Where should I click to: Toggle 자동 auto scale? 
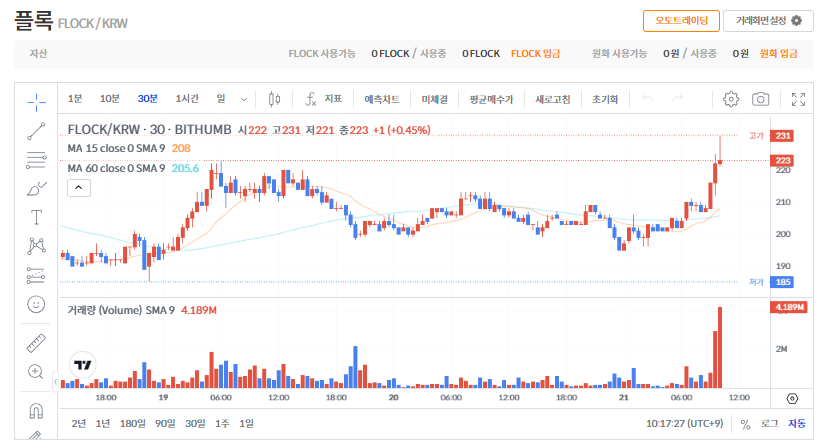(x=796, y=423)
